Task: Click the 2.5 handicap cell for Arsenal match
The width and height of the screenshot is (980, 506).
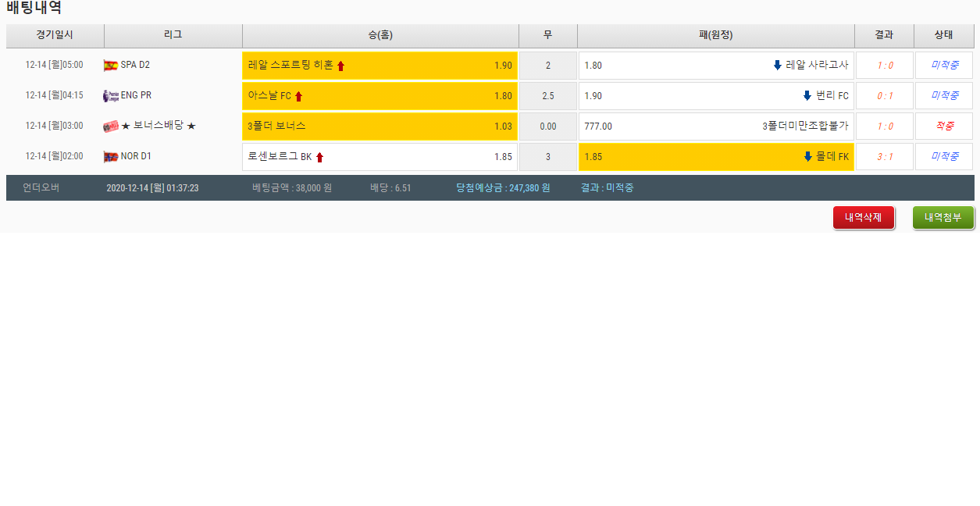Action: click(x=547, y=96)
